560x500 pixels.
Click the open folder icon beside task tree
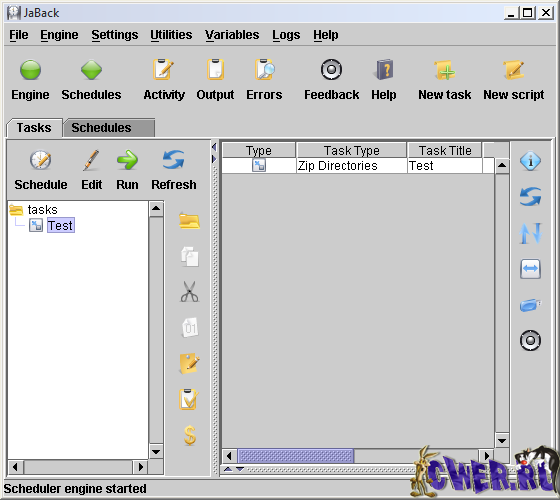point(189,221)
